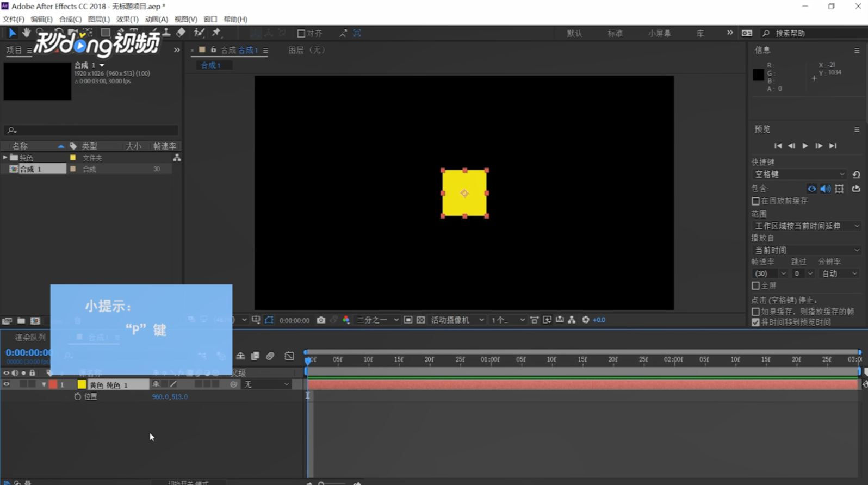
Task: Collapse layer 1 properties triangle
Action: point(44,384)
